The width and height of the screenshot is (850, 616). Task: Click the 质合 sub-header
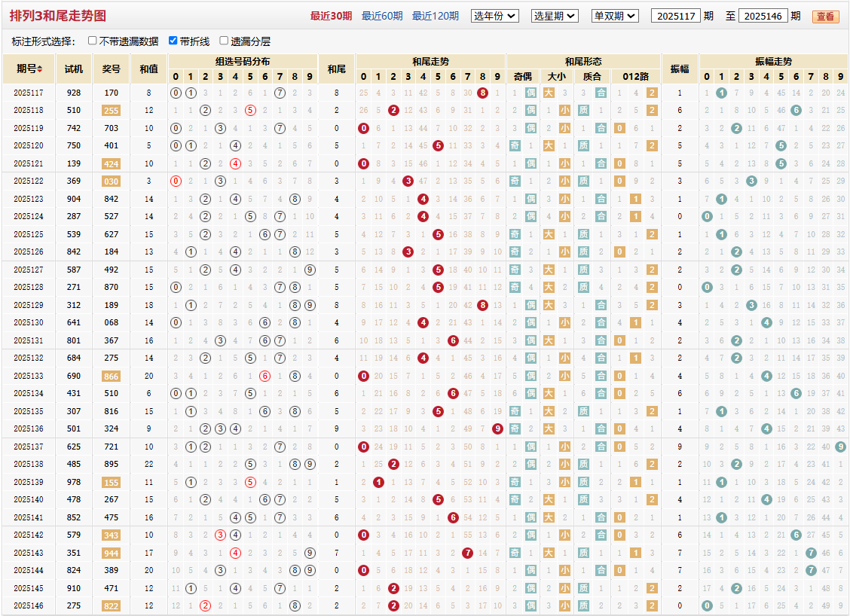[592, 76]
